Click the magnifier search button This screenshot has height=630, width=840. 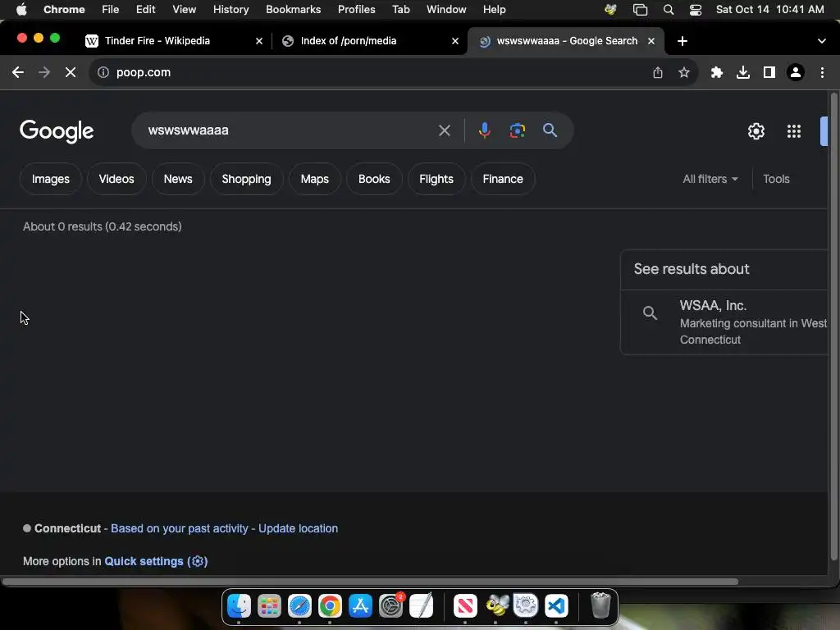550,130
